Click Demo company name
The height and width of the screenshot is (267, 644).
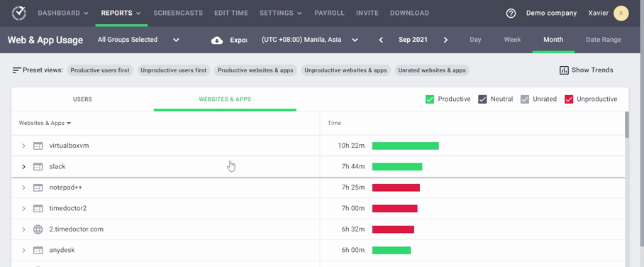click(x=551, y=13)
